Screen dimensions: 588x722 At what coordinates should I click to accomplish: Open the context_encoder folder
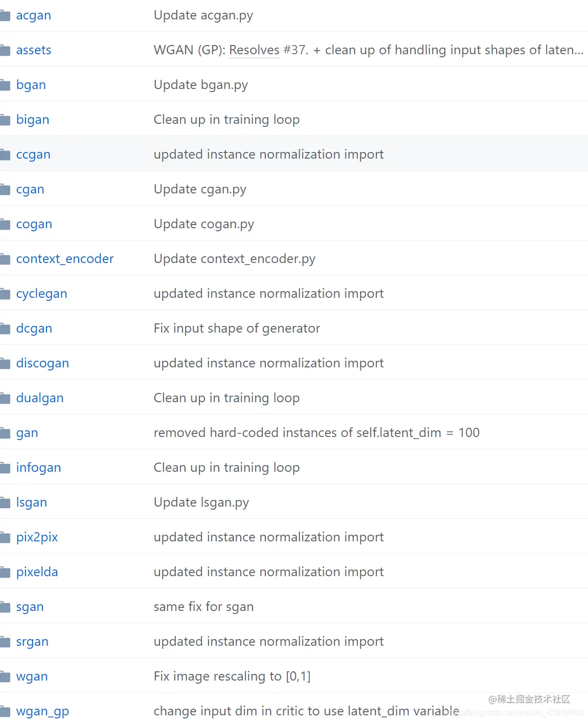coord(65,259)
